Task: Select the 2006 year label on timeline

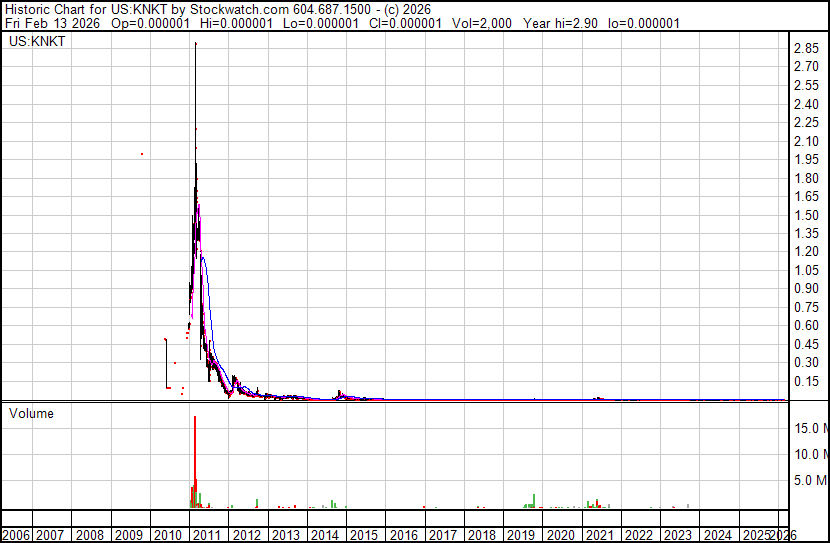Action: [x=17, y=535]
